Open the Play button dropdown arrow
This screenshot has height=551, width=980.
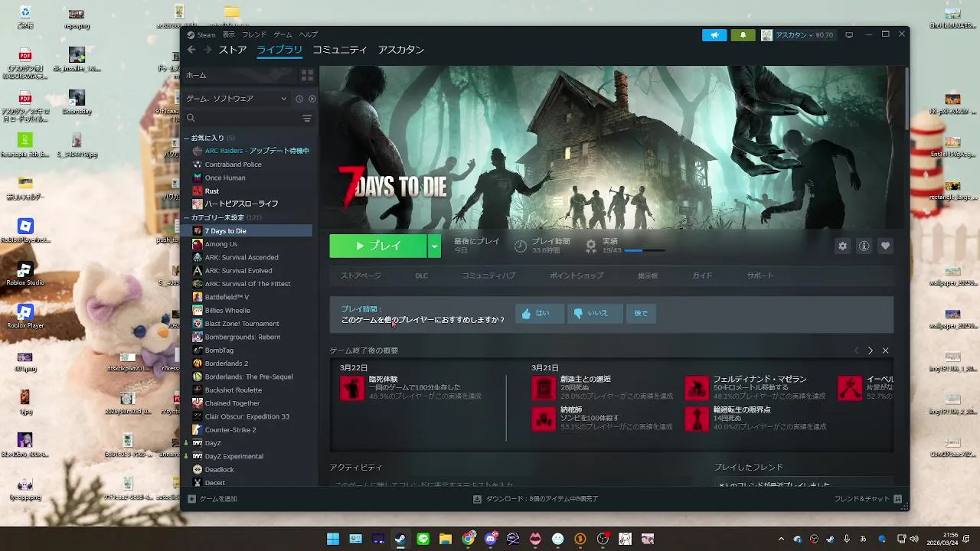tap(434, 246)
